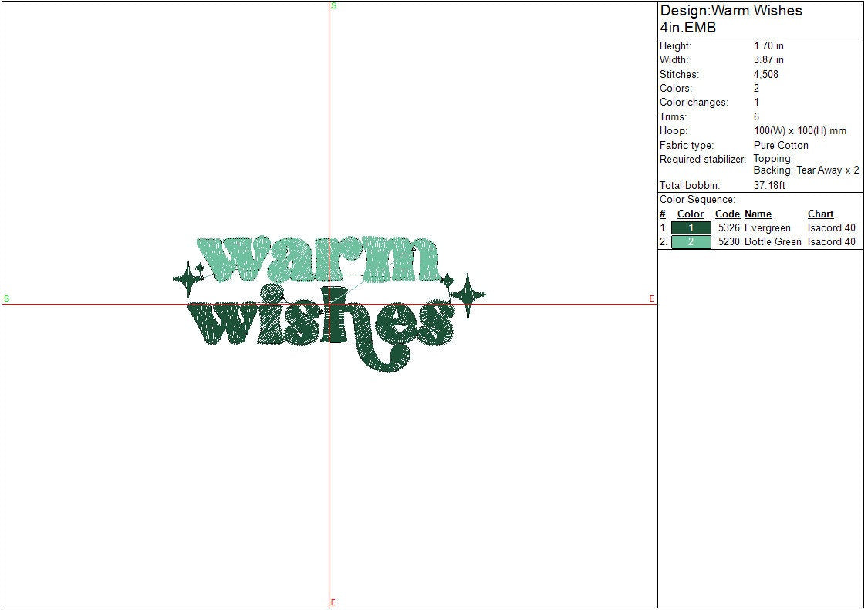
Task: Click the red E marker at right edge
Action: click(x=651, y=298)
